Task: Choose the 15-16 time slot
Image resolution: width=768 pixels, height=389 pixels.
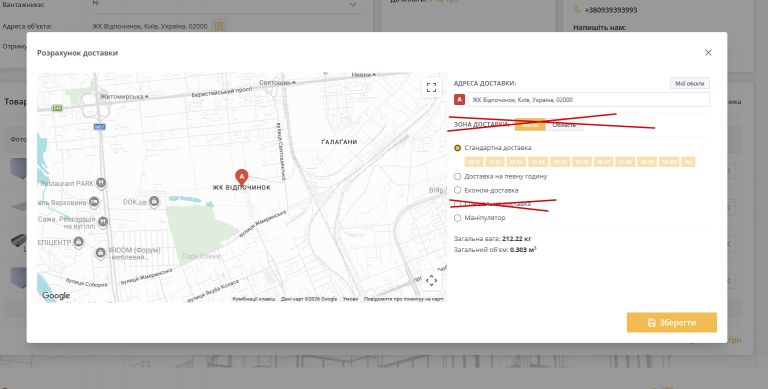Action: [581, 162]
